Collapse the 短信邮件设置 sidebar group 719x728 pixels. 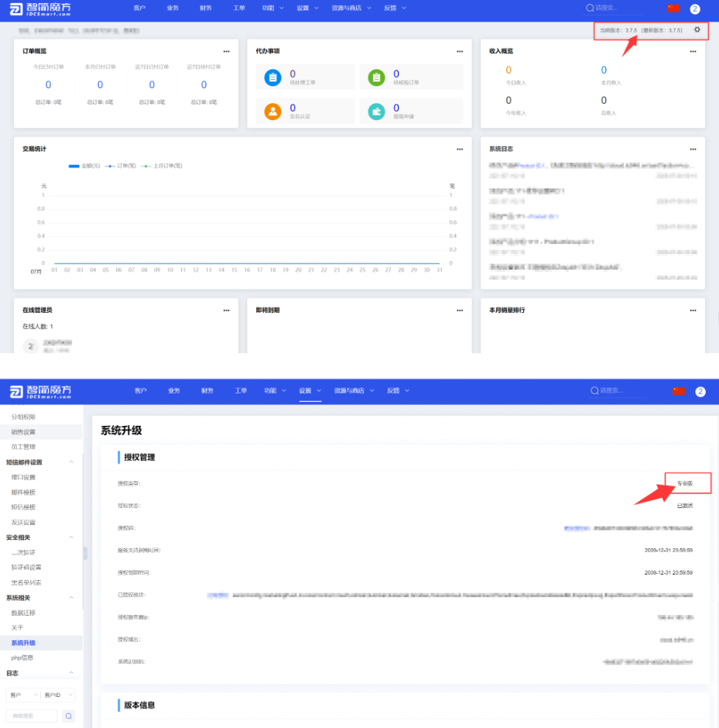pos(71,462)
